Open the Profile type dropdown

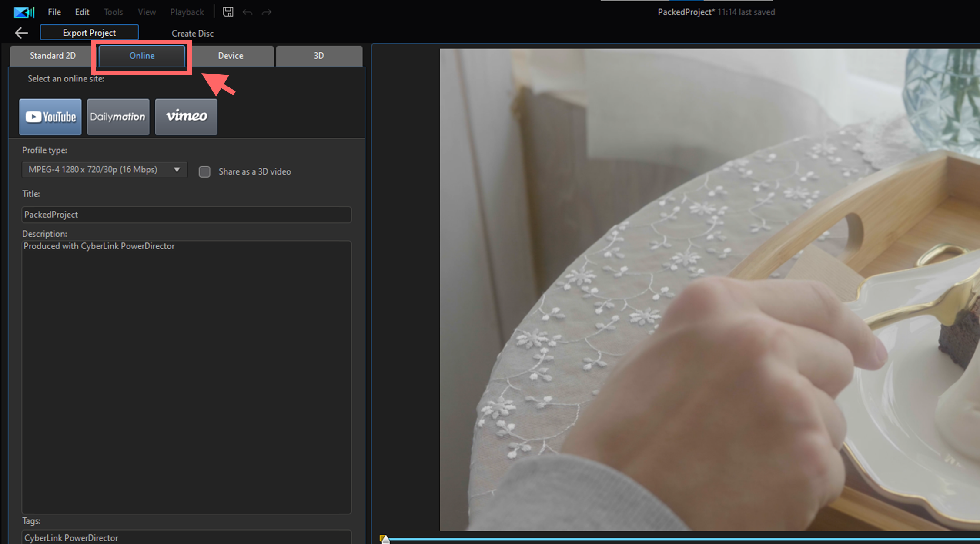coord(104,170)
